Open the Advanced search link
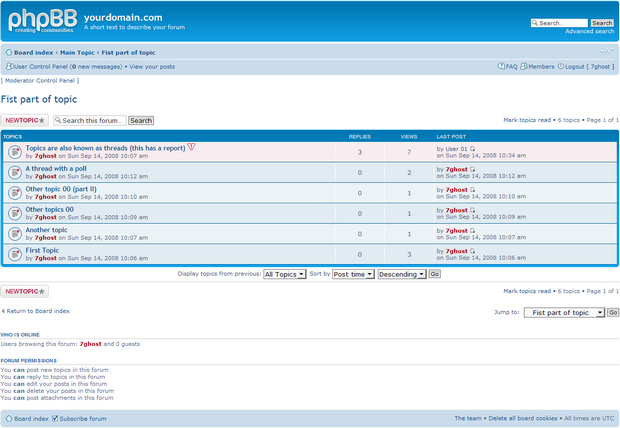The width and height of the screenshot is (620, 428). click(x=590, y=31)
